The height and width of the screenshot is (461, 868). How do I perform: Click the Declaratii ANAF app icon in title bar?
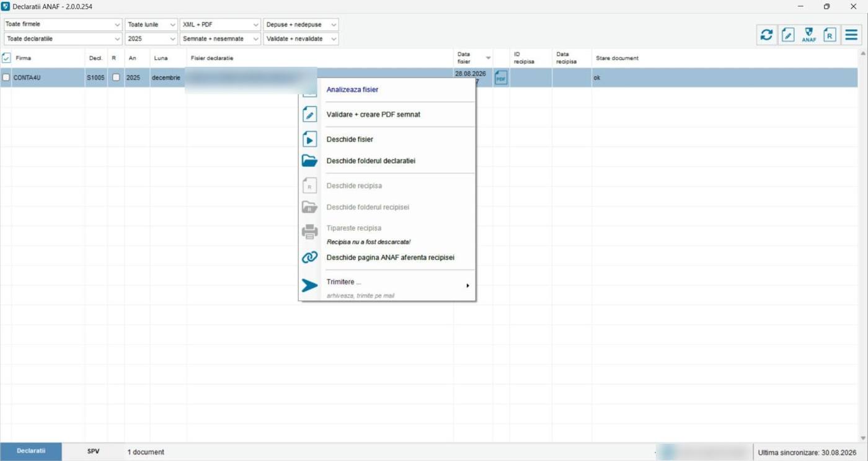[x=6, y=6]
